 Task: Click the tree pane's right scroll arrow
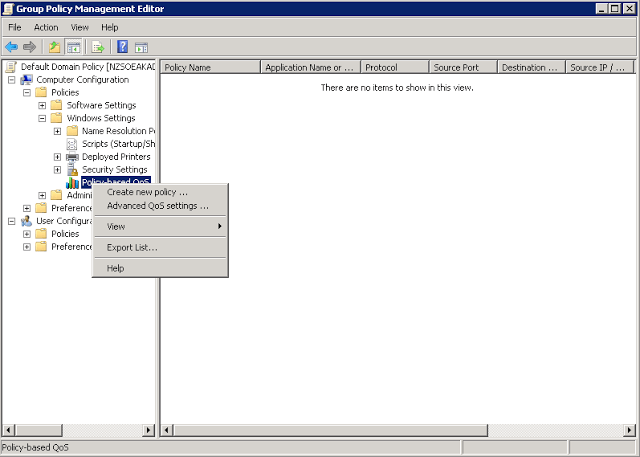pyautogui.click(x=149, y=430)
